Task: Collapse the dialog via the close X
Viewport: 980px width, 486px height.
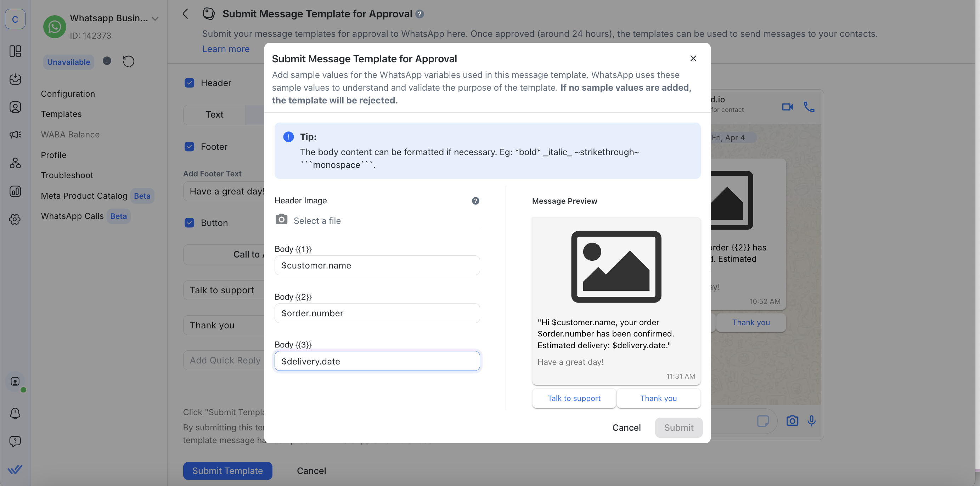Action: coord(693,58)
